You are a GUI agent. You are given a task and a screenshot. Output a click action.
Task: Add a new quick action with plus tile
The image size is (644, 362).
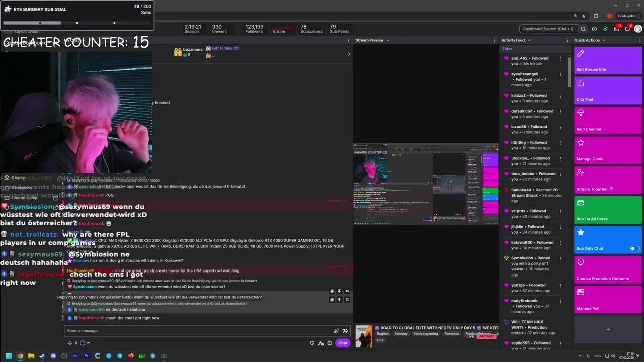pyautogui.click(x=608, y=329)
